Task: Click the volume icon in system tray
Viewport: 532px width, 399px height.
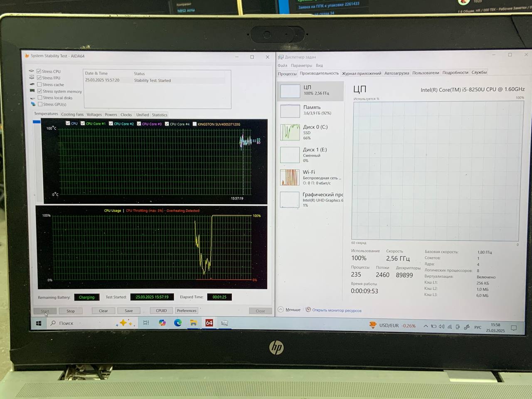Action: pos(441,326)
